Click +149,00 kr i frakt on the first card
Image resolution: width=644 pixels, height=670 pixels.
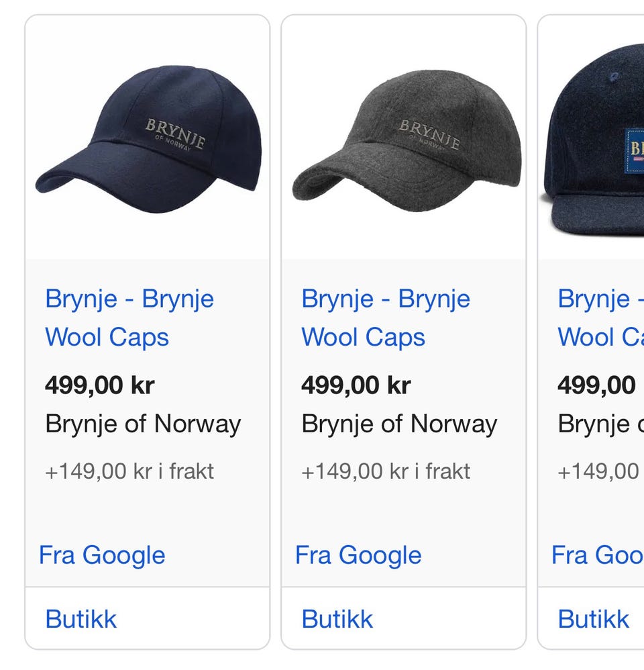tap(129, 471)
